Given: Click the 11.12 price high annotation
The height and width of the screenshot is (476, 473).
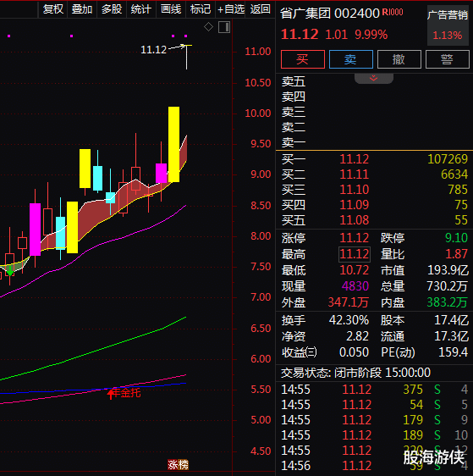Looking at the screenshot, I should [x=154, y=49].
